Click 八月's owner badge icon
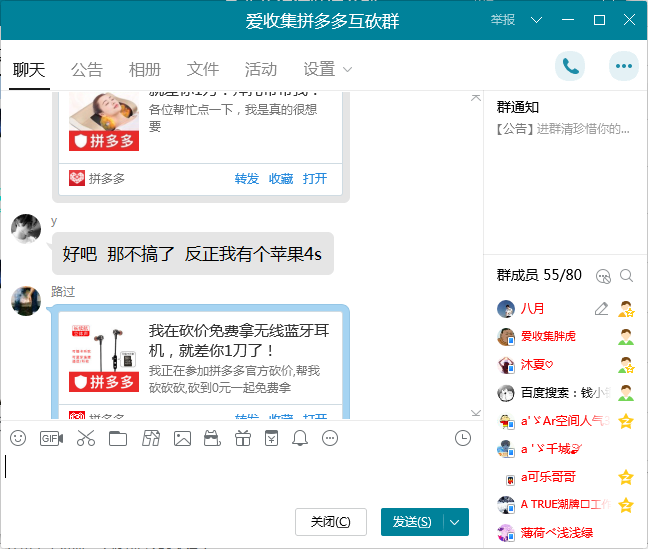Screen dimensions: 648x549 (x=626, y=309)
